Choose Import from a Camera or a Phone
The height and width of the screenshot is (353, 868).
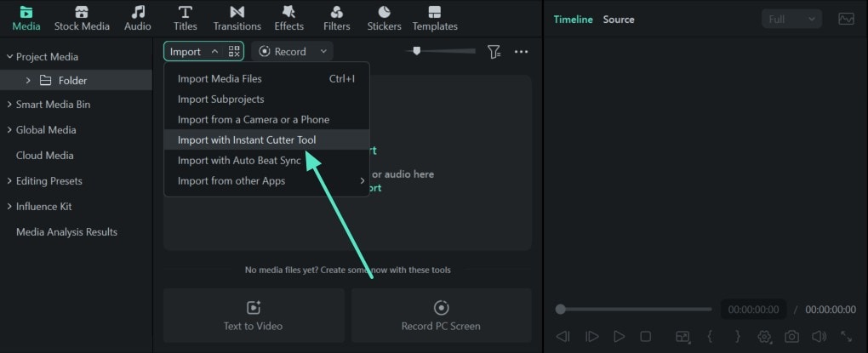coord(267,120)
